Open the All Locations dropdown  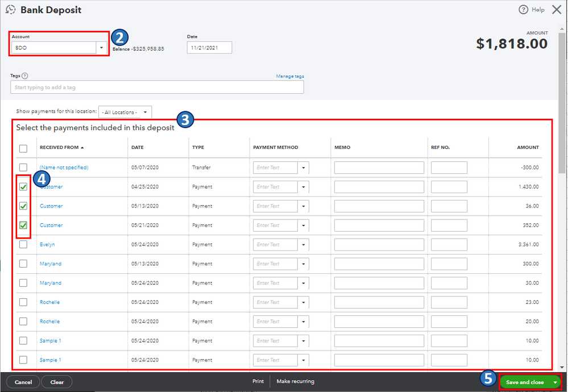coord(145,112)
